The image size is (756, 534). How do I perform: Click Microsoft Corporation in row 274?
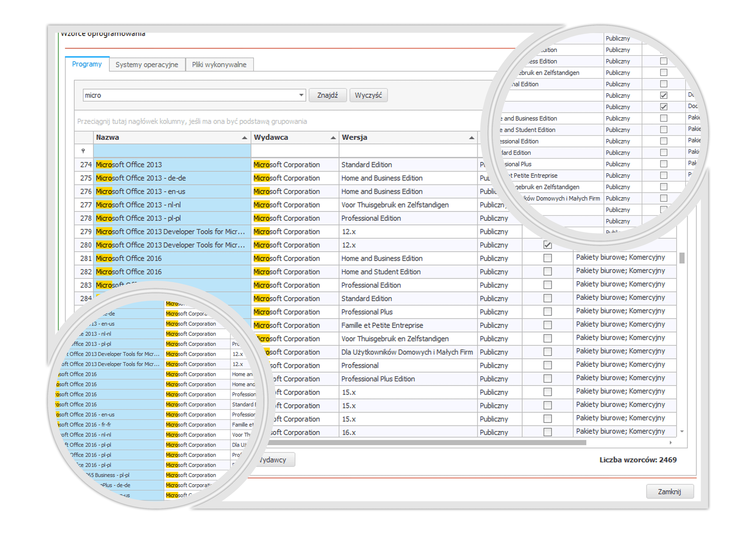295,165
